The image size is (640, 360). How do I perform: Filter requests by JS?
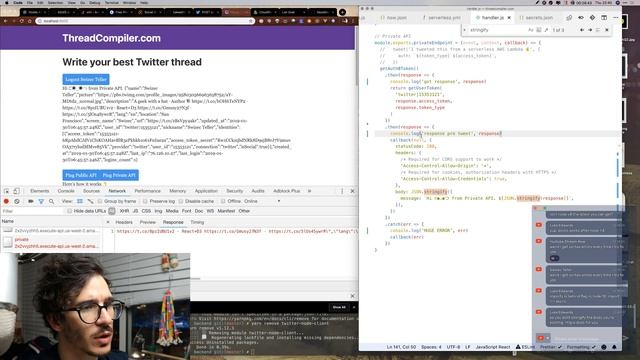coord(135,211)
